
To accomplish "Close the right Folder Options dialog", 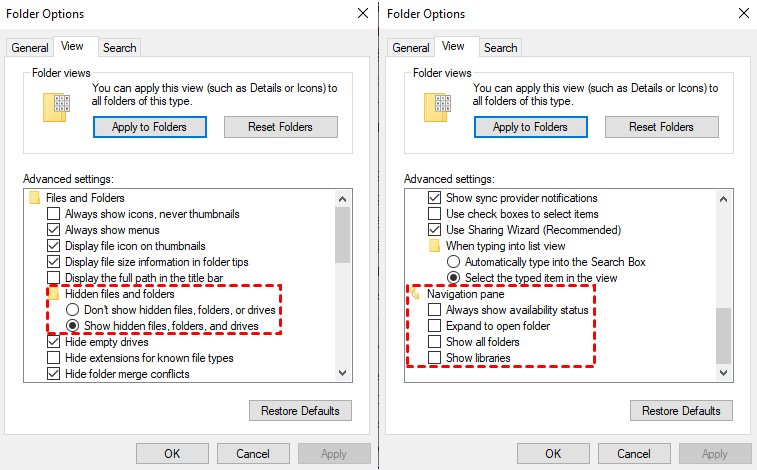I will (741, 14).
